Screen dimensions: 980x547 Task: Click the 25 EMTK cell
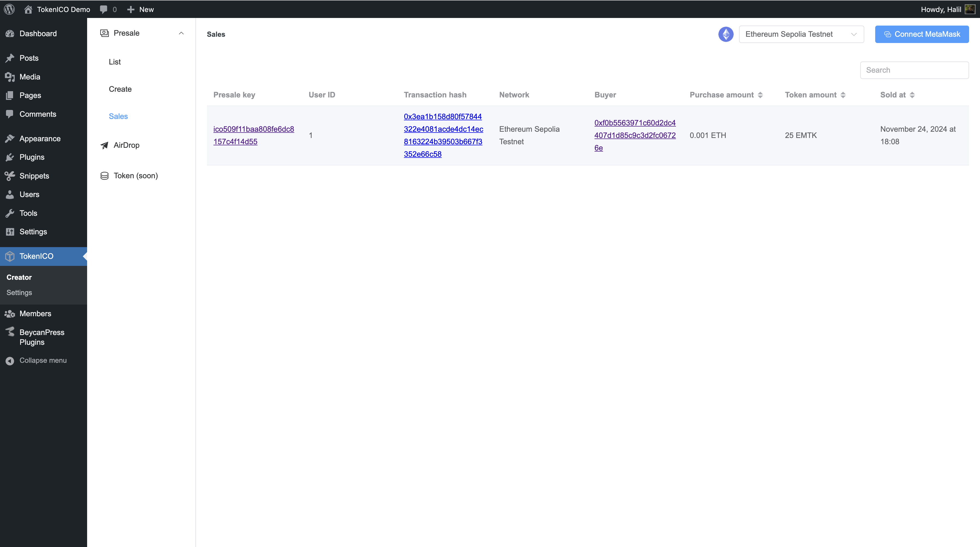click(800, 136)
